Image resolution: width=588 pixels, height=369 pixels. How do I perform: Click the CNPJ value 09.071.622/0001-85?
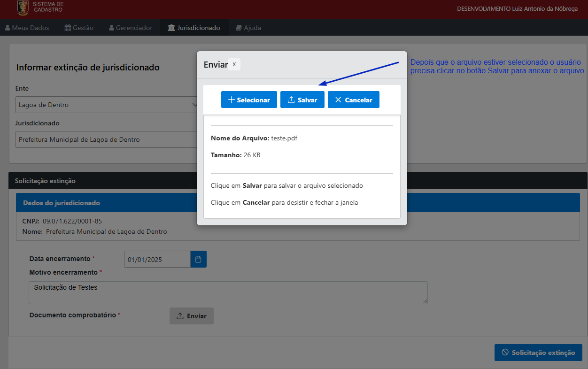coord(72,221)
